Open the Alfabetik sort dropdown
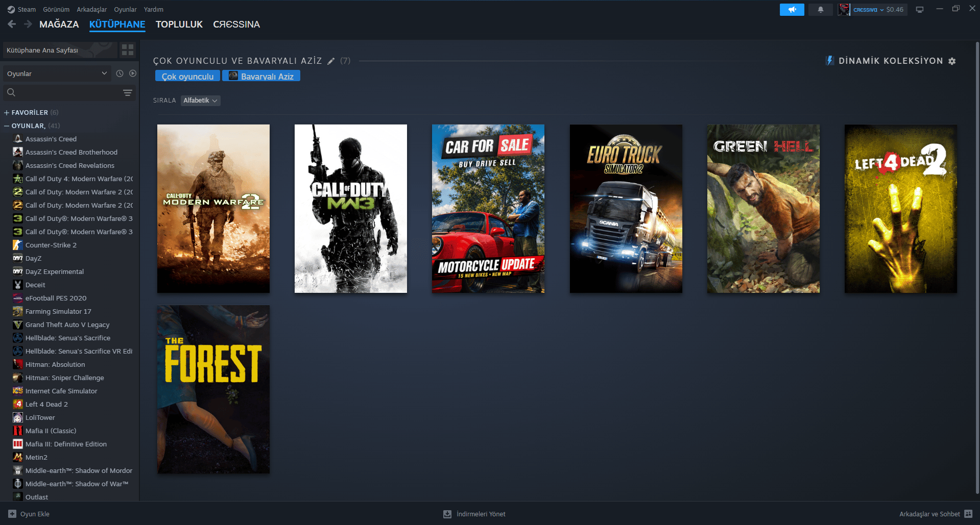The width and height of the screenshot is (980, 525). point(200,101)
